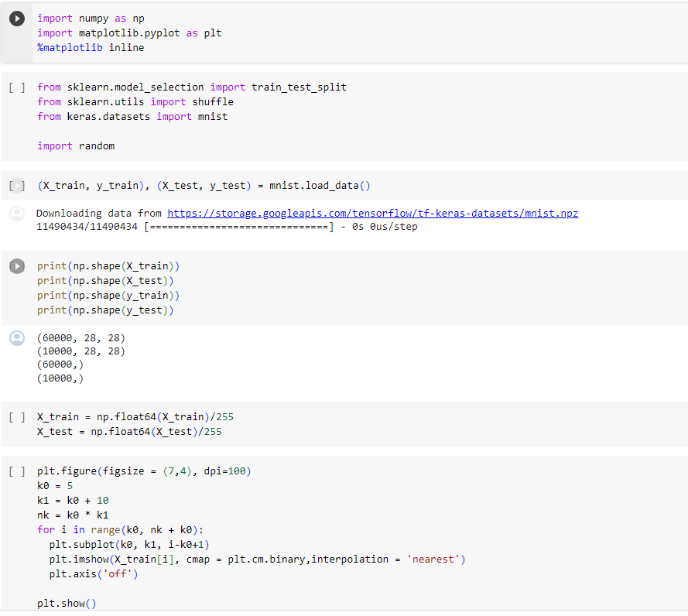
Task: Click the '%matplotlib inline' line
Action: pos(91,47)
